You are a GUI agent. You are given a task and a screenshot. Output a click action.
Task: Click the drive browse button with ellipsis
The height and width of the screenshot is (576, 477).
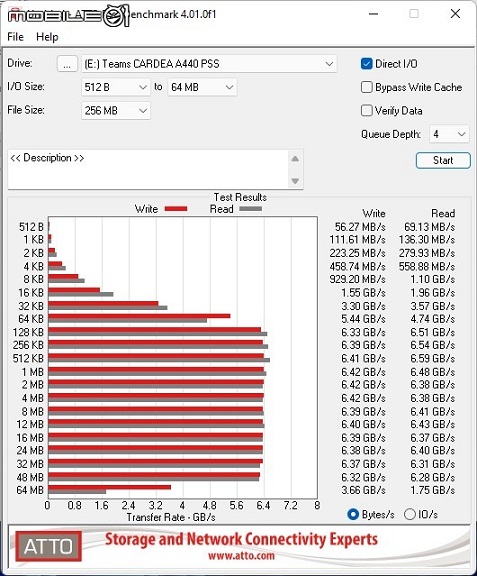tap(67, 64)
